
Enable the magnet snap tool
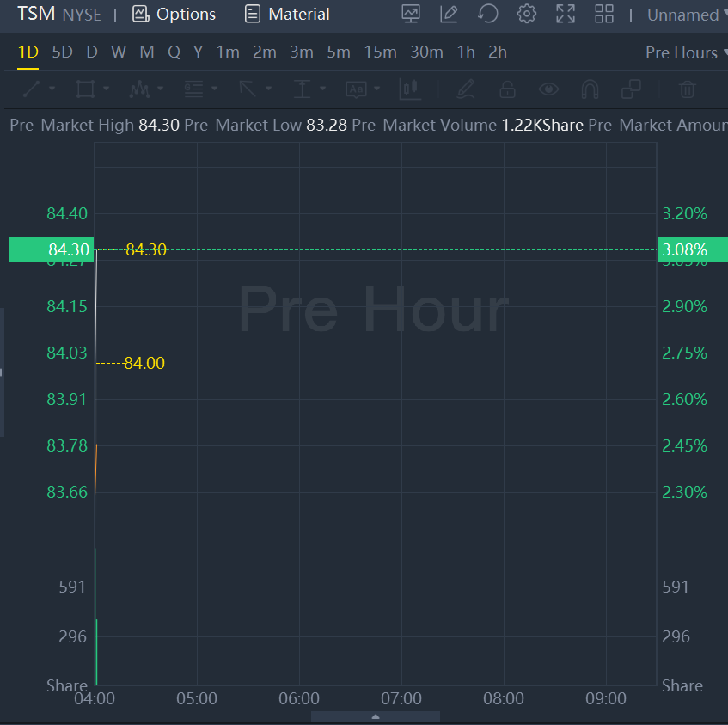pos(590,89)
